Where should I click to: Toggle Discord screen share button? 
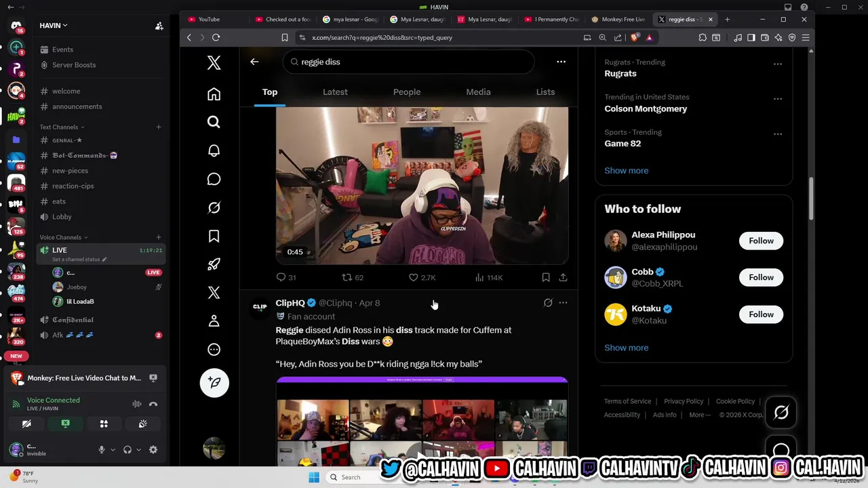(x=65, y=424)
